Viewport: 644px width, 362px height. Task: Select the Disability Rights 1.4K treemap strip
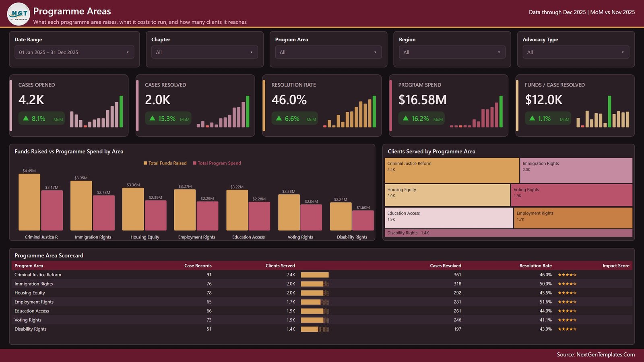pyautogui.click(x=509, y=233)
